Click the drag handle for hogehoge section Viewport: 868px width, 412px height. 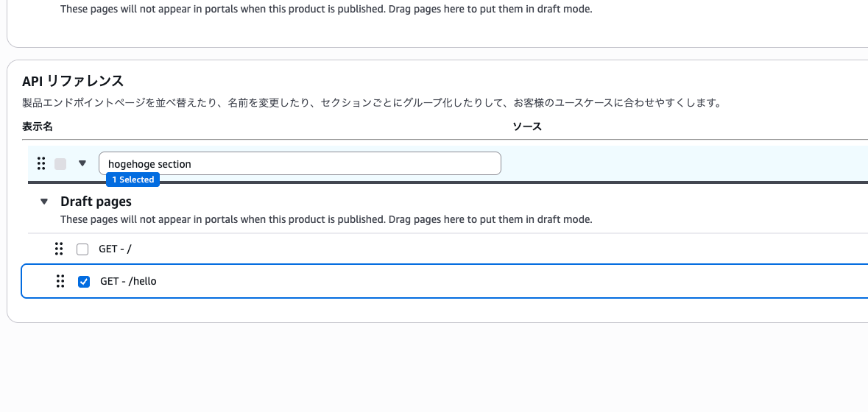[41, 163]
